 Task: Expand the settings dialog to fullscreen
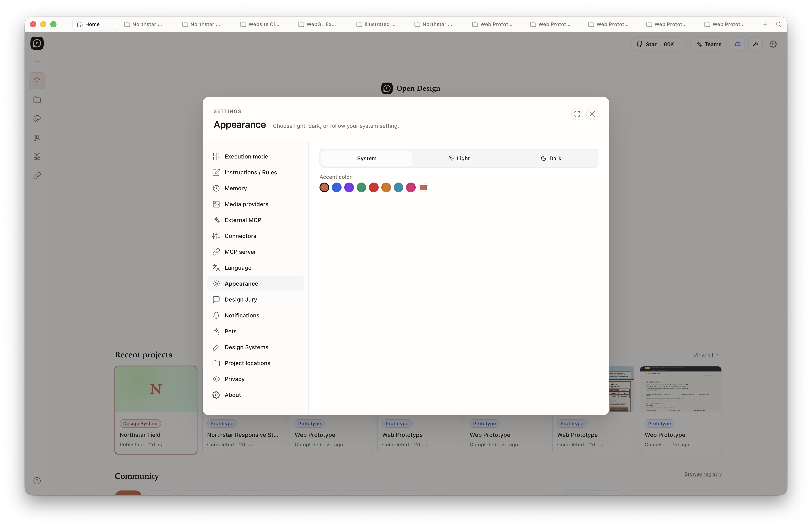(577, 114)
